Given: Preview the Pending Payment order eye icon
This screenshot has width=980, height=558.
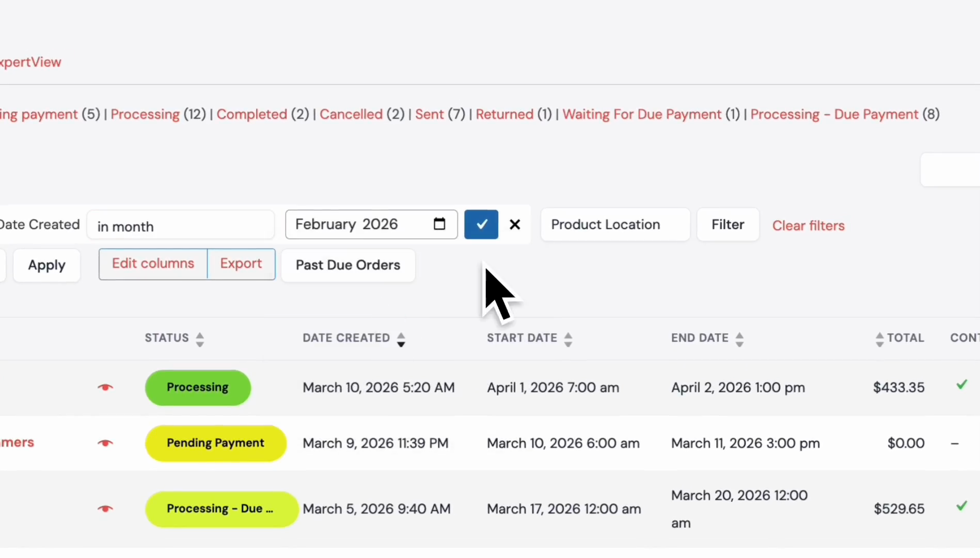Looking at the screenshot, I should coord(105,443).
